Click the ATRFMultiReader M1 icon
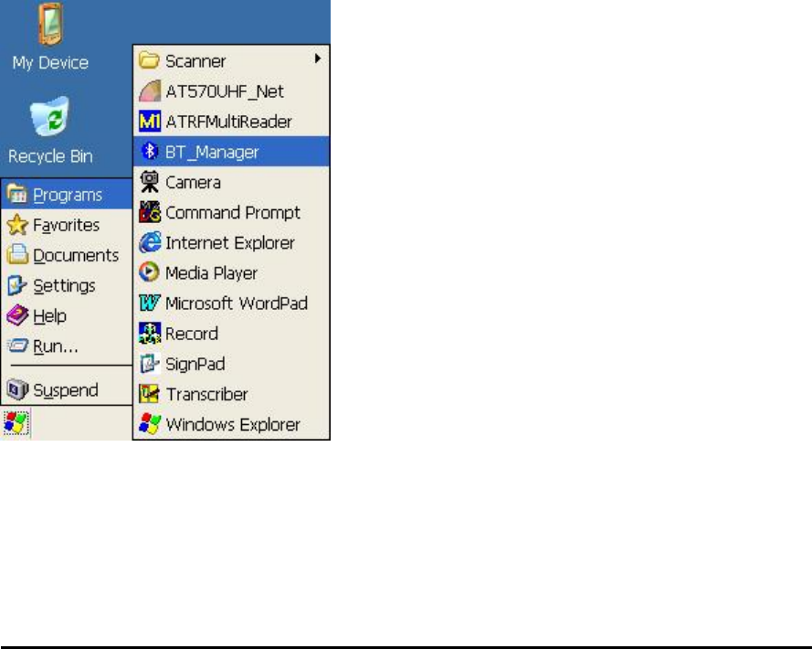Image resolution: width=812 pixels, height=649 pixels. click(150, 122)
